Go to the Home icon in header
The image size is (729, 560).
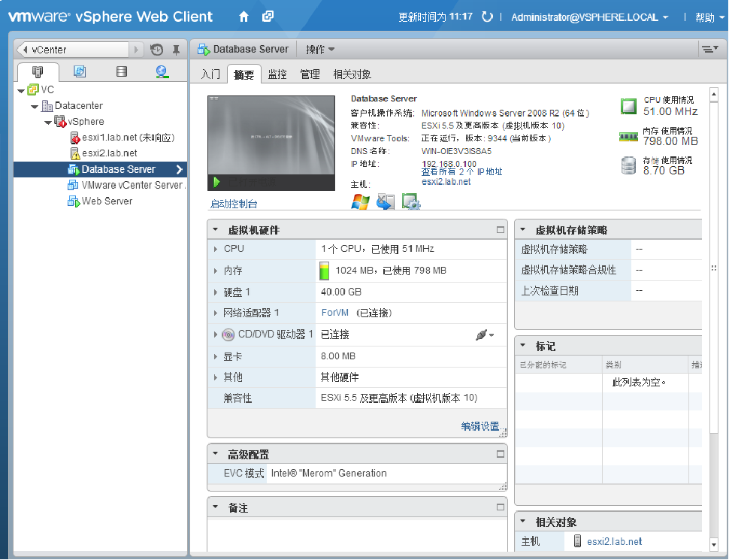pos(244,17)
